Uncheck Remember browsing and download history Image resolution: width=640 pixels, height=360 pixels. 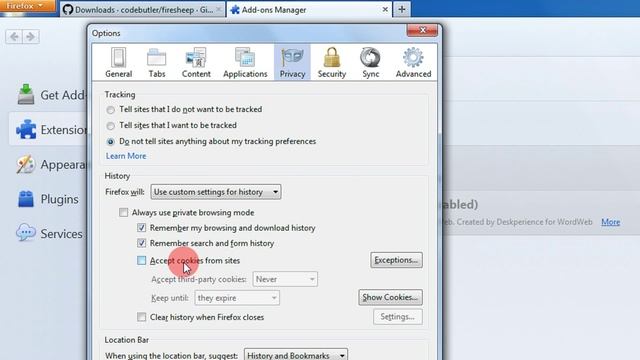[141, 228]
